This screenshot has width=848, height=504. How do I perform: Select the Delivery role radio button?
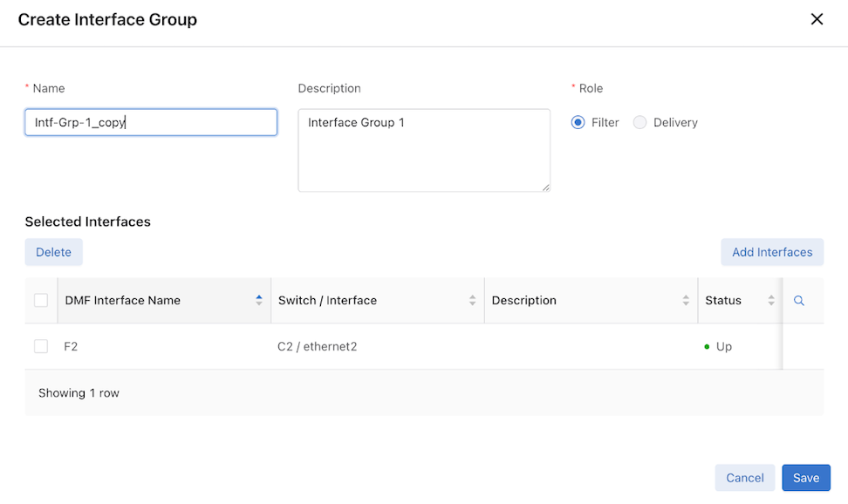pos(640,123)
